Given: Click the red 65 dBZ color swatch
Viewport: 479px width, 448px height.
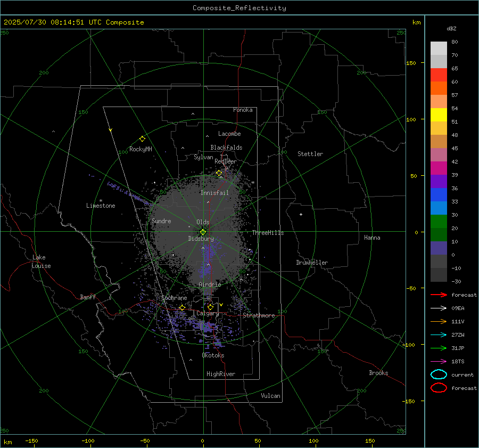Looking at the screenshot, I should coord(439,75).
